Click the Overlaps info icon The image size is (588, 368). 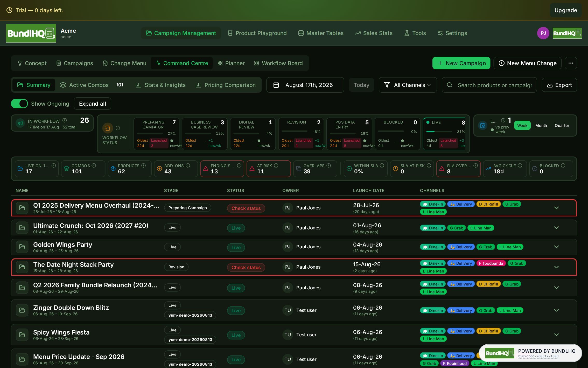pyautogui.click(x=328, y=165)
